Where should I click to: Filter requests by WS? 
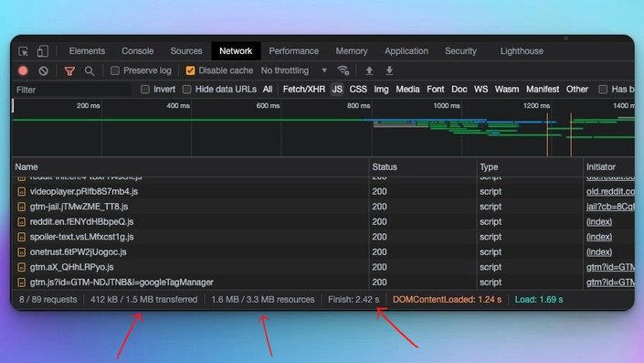[x=481, y=90]
